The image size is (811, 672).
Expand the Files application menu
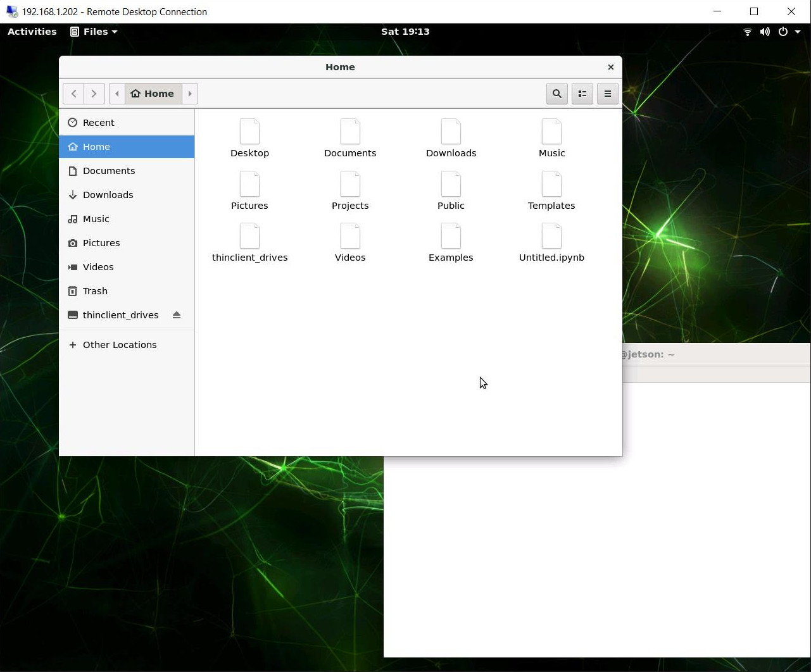pyautogui.click(x=93, y=31)
